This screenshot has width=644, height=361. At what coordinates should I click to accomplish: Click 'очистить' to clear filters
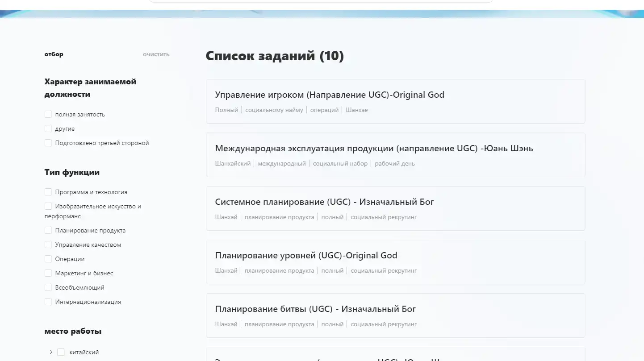pos(156,54)
